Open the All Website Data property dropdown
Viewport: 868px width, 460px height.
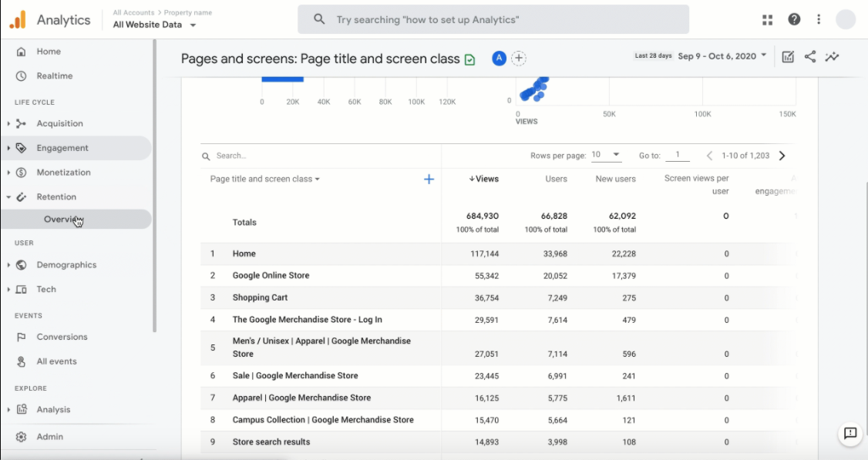click(x=154, y=25)
